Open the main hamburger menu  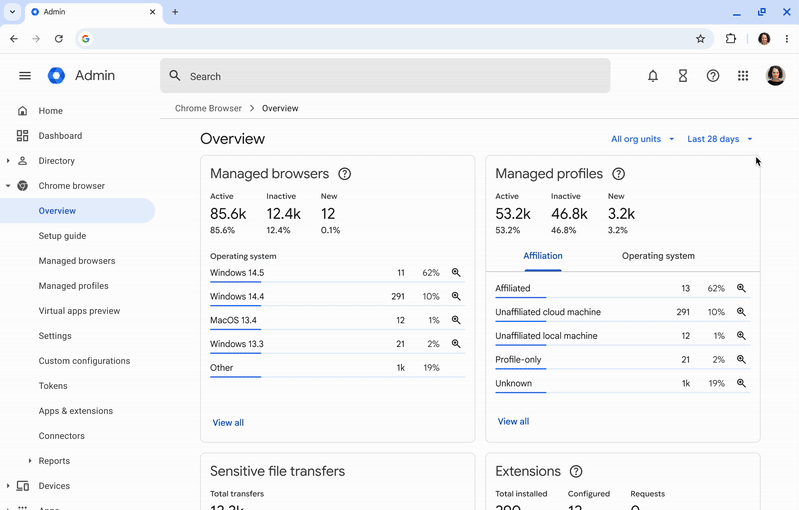click(24, 76)
